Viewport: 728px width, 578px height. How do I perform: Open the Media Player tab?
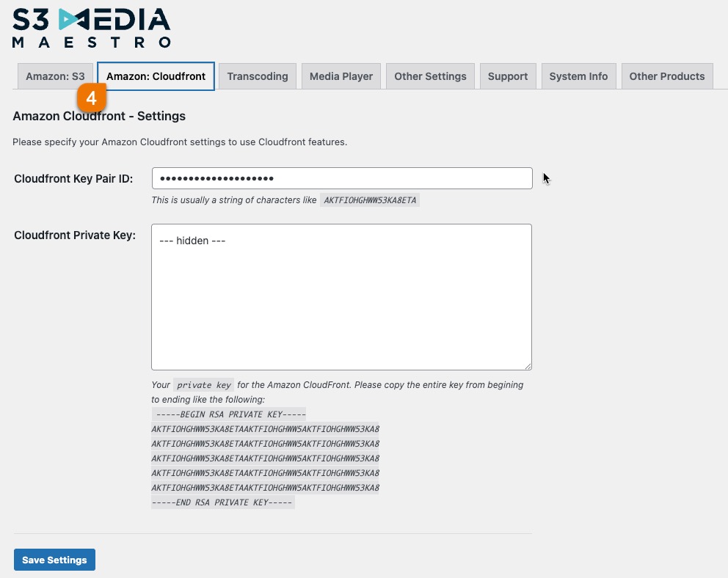(x=341, y=76)
